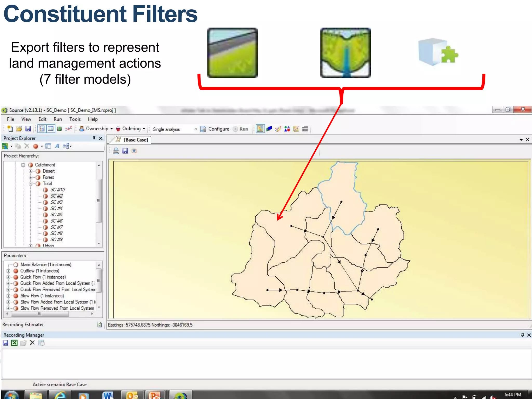Click the Project Explorer map layer icon
This screenshot has height=399, width=532.
click(x=5, y=146)
